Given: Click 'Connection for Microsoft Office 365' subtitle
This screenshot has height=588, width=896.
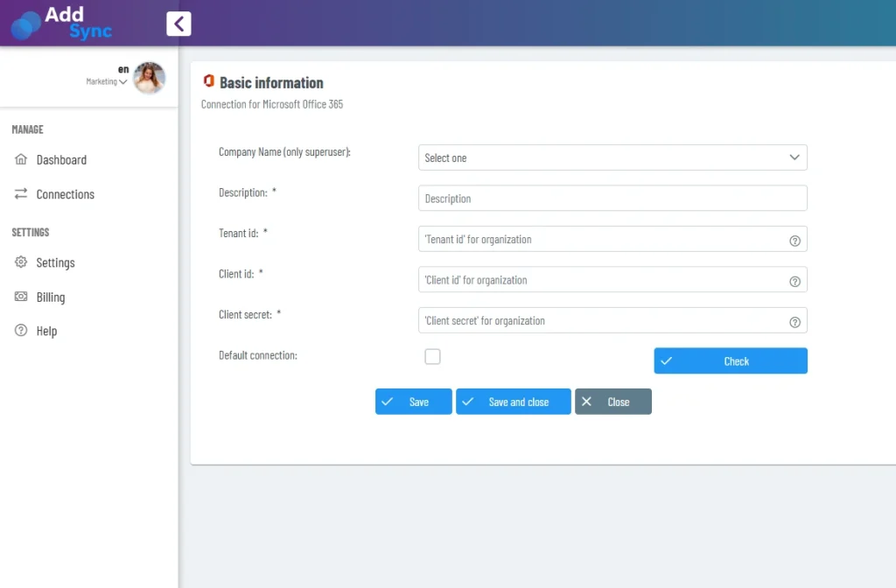Looking at the screenshot, I should 272,104.
